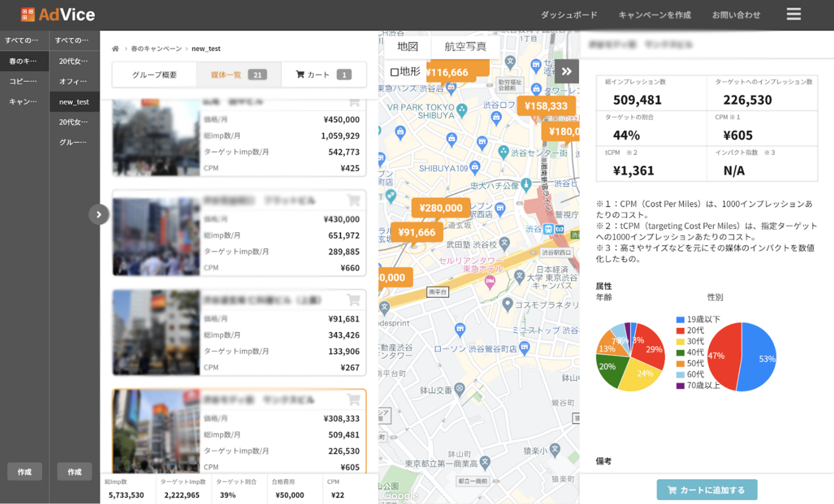Image resolution: width=834 pixels, height=504 pixels.
Task: Click the home icon in breadcrumb
Action: pos(115,49)
